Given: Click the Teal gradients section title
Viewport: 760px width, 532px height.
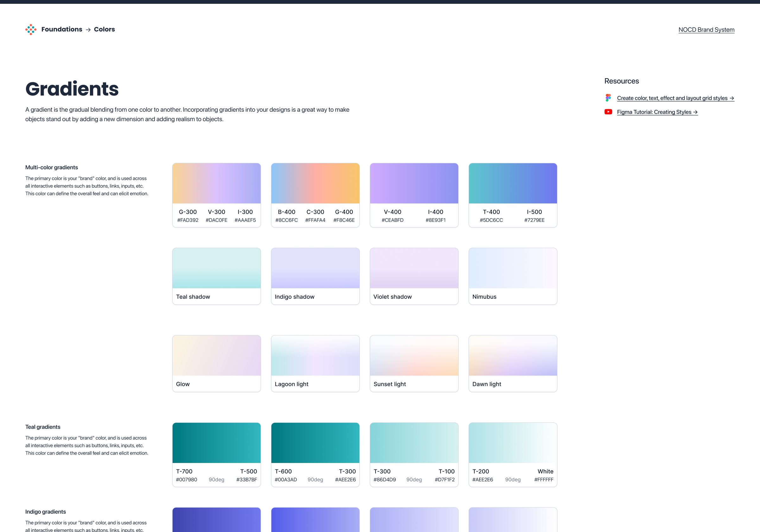Looking at the screenshot, I should [43, 427].
